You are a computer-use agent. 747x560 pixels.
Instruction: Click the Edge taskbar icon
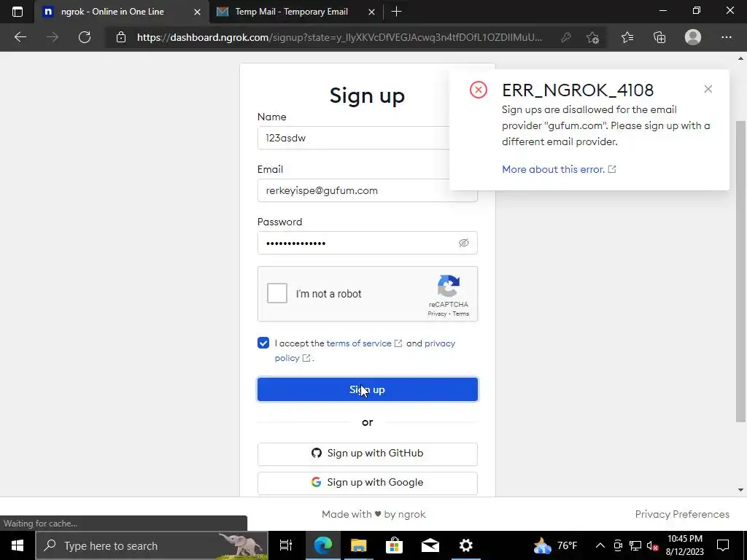click(x=323, y=545)
